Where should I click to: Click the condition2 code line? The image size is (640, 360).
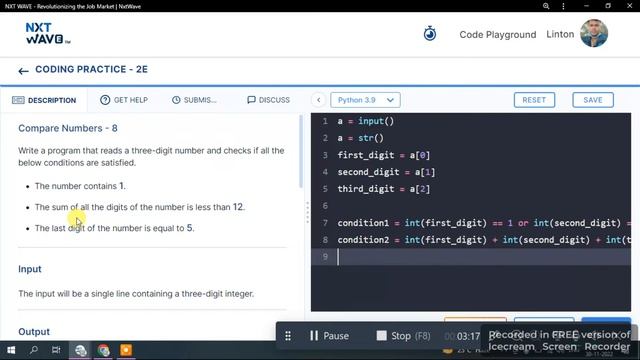tap(484, 240)
